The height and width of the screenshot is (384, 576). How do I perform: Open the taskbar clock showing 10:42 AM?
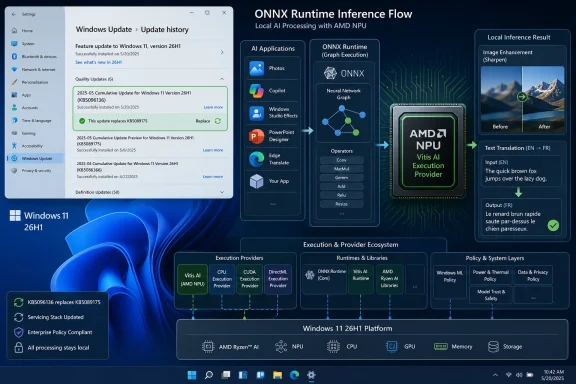pyautogui.click(x=553, y=375)
